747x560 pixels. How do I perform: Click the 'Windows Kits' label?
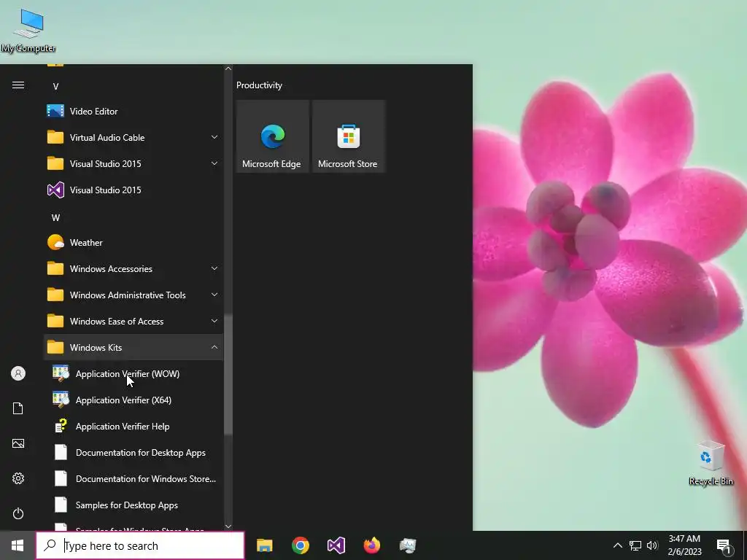pos(96,348)
